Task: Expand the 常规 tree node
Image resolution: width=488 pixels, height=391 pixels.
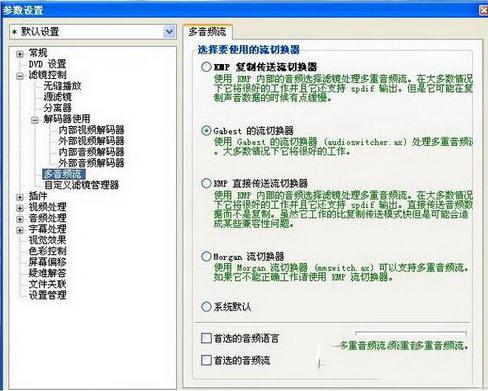Action: pyautogui.click(x=20, y=54)
